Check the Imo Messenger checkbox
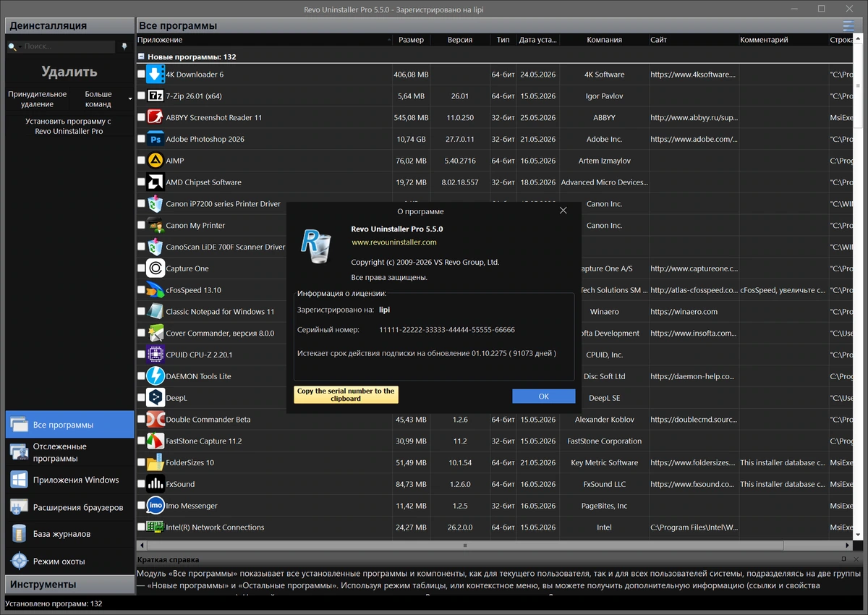The width and height of the screenshot is (868, 615). coord(141,506)
